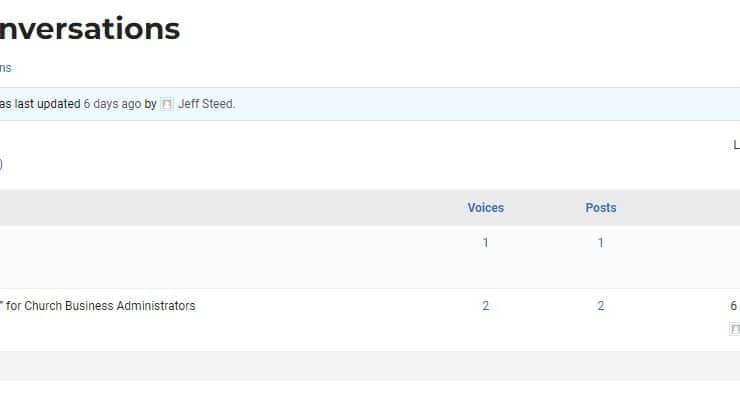Select the Voices column header
The height and width of the screenshot is (399, 740).
(486, 208)
